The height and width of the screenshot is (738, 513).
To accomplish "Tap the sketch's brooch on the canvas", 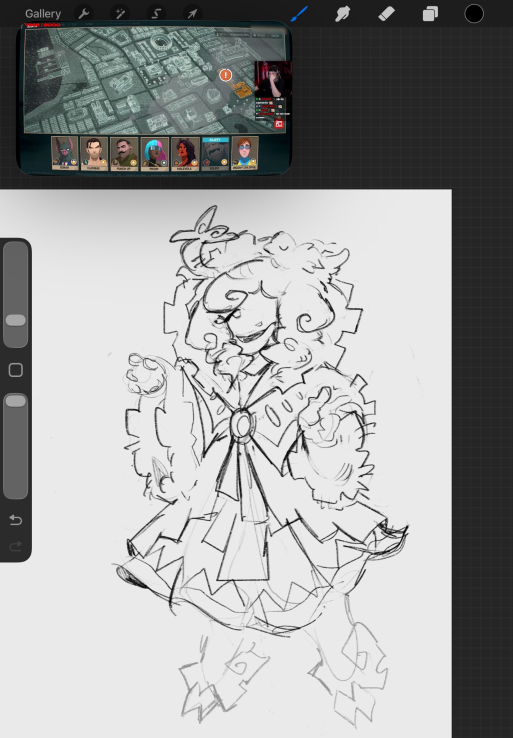I will (x=242, y=425).
